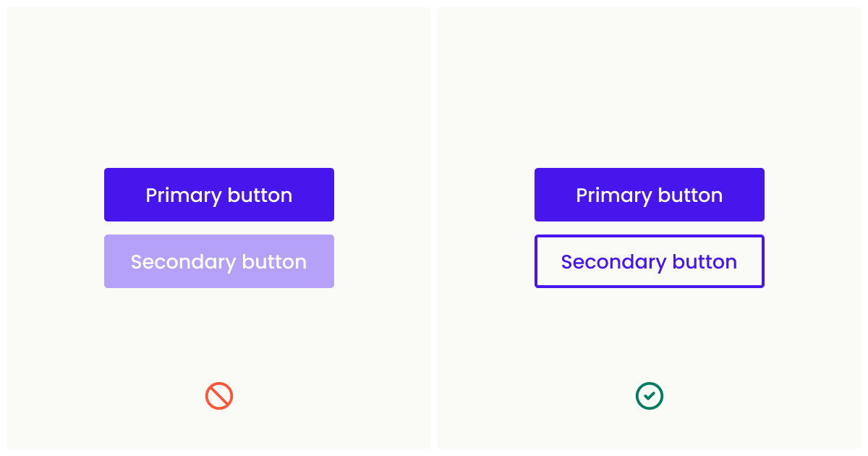Click the Secondary button label text on the right
The width and height of the screenshot is (868, 456).
[649, 261]
